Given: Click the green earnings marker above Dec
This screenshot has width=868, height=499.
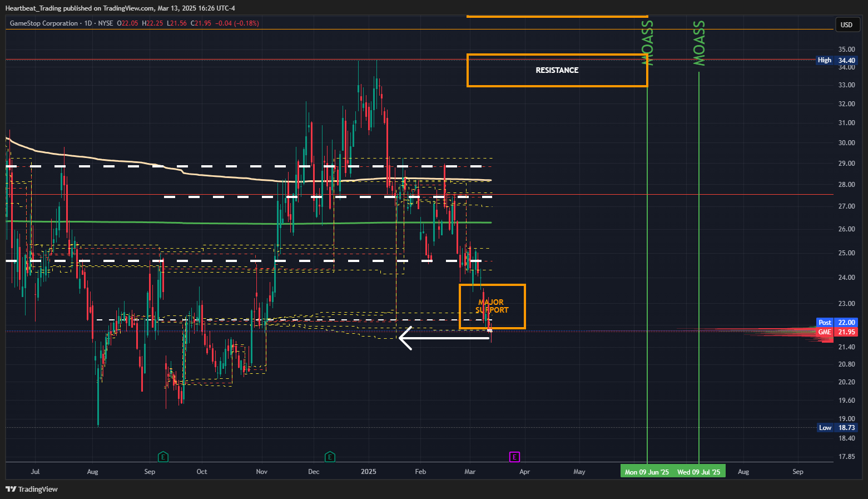Looking at the screenshot, I should tap(330, 457).
